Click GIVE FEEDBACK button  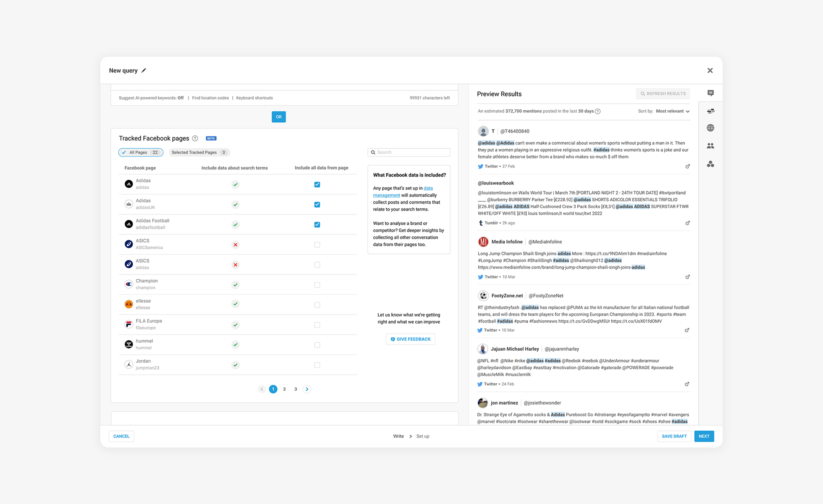point(410,339)
